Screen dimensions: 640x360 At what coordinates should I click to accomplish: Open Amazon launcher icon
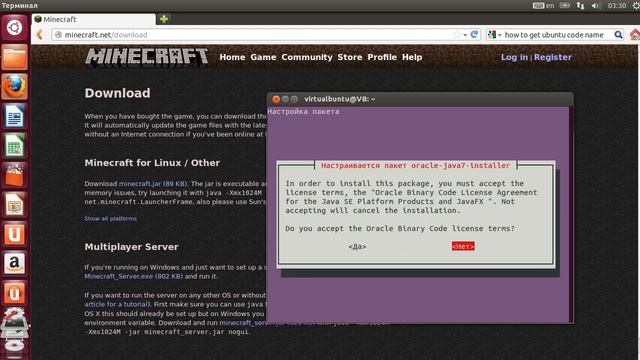14,263
